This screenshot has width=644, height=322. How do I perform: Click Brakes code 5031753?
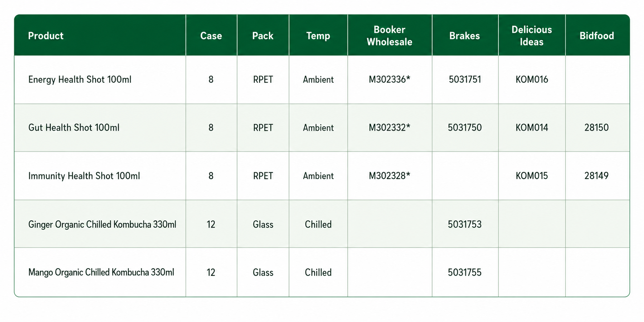pos(465,224)
